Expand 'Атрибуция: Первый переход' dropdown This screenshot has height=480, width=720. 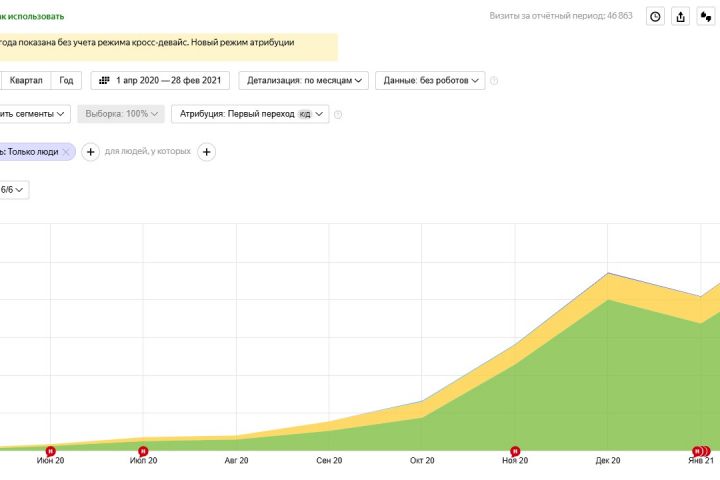(x=250, y=114)
